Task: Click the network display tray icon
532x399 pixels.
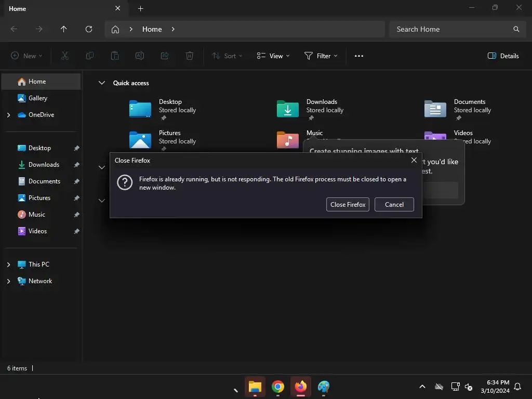Action: 455,387
